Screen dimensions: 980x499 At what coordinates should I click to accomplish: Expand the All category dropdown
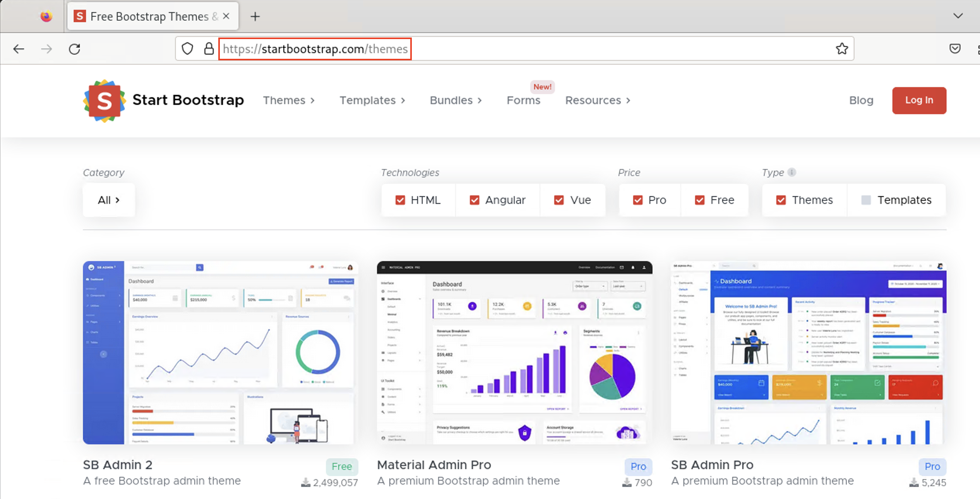click(x=109, y=200)
